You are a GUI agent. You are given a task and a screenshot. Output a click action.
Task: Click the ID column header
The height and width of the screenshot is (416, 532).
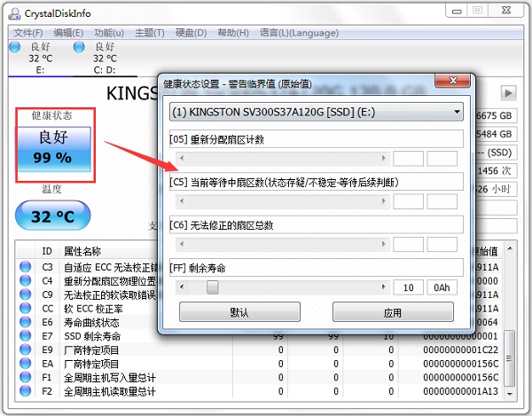47,251
